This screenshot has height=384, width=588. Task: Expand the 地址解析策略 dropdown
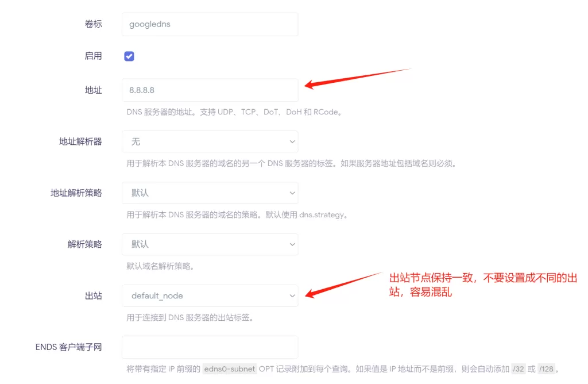[210, 193]
